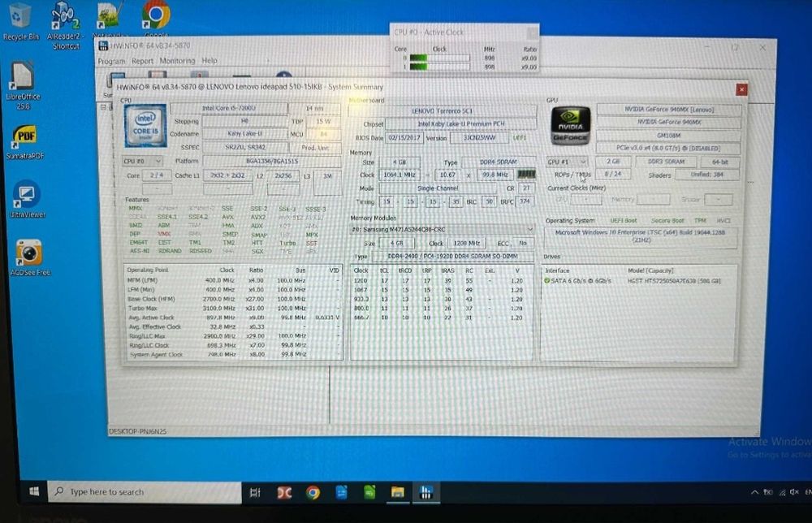812x523 pixels.
Task: Click the 15 W TDP field
Action: tap(323, 121)
